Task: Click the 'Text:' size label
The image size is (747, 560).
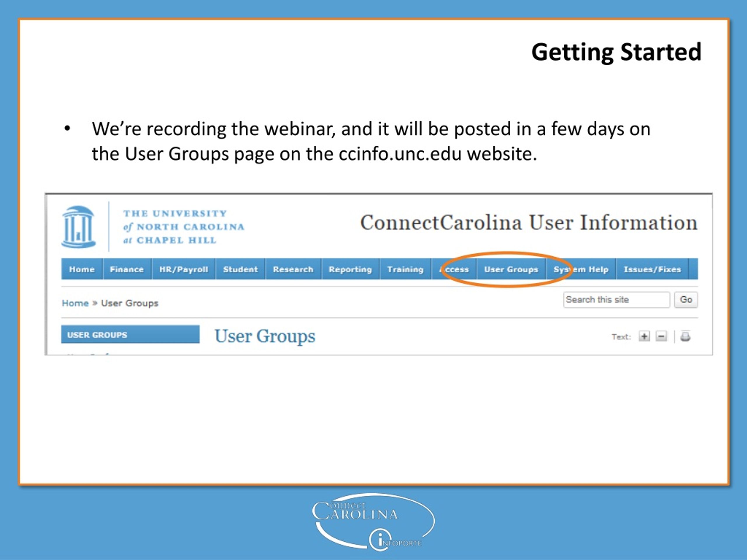Action: 621,337
